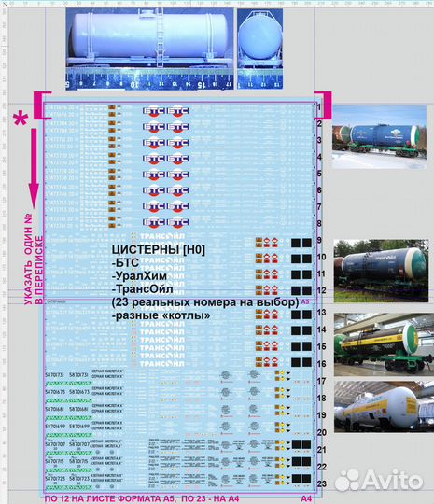Select the text «(23 реальных номера на выбор)»
The image size is (434, 504).
(205, 302)
